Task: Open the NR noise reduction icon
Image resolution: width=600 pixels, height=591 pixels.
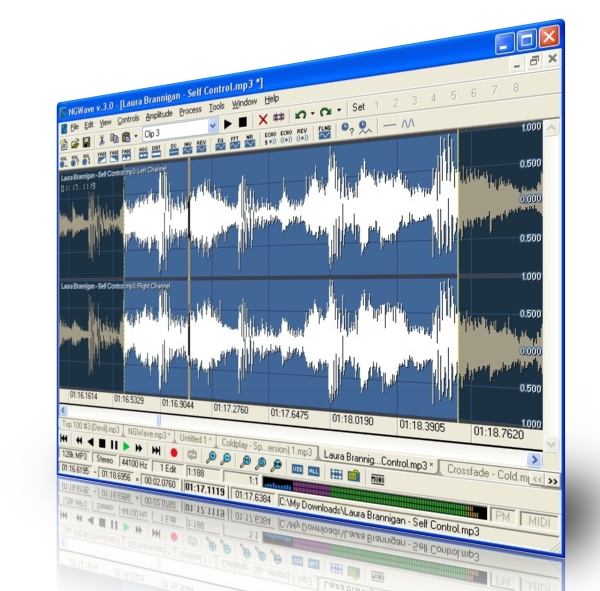Action: coord(249,140)
